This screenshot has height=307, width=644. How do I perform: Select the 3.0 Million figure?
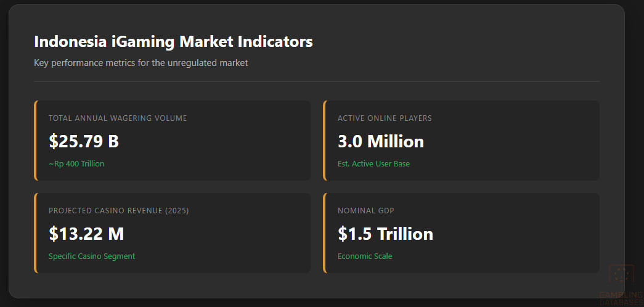380,141
